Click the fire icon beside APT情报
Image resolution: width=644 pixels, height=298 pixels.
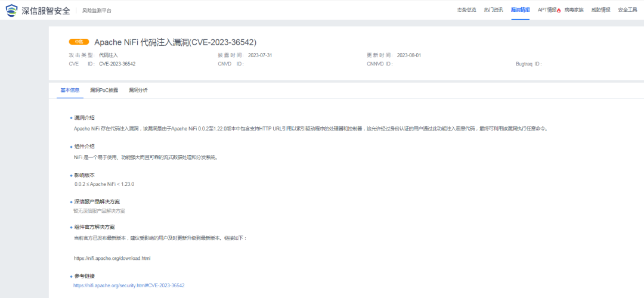559,10
